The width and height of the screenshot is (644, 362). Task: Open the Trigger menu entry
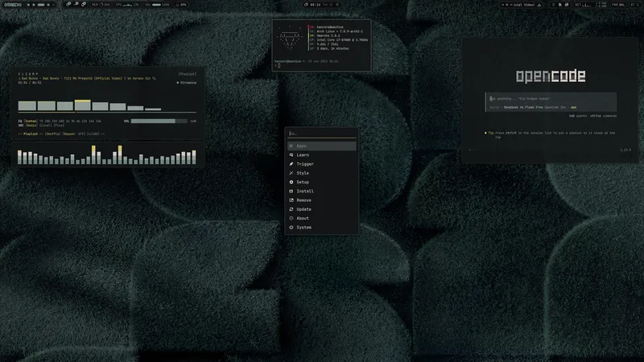pyautogui.click(x=321, y=164)
